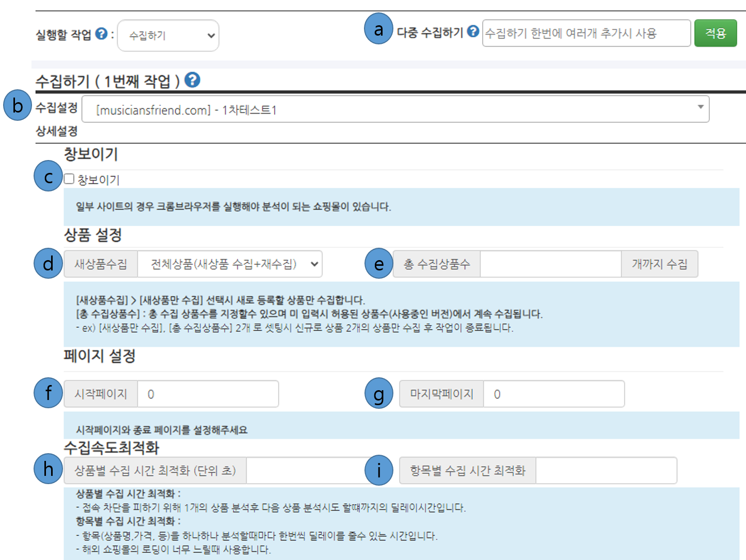The width and height of the screenshot is (746, 560).
Task: Click the 항목별 수집 시간 최적화 input
Action: 606,471
